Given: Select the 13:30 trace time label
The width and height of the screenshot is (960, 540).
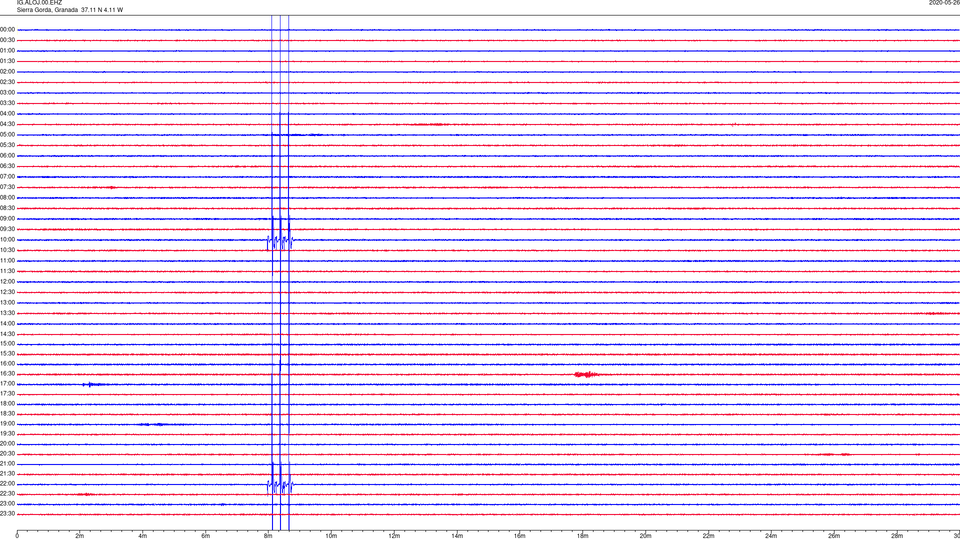Looking at the screenshot, I should (7, 313).
